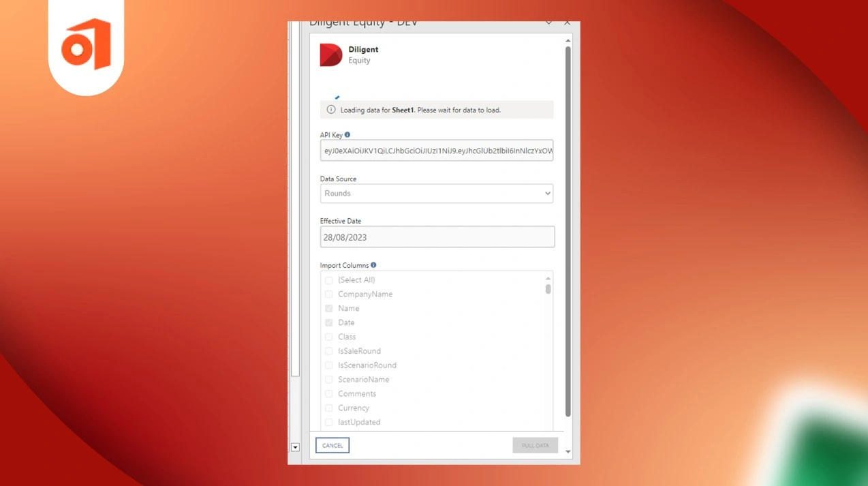Select the Comments column checkbox
The width and height of the screenshot is (868, 486).
[x=328, y=394]
